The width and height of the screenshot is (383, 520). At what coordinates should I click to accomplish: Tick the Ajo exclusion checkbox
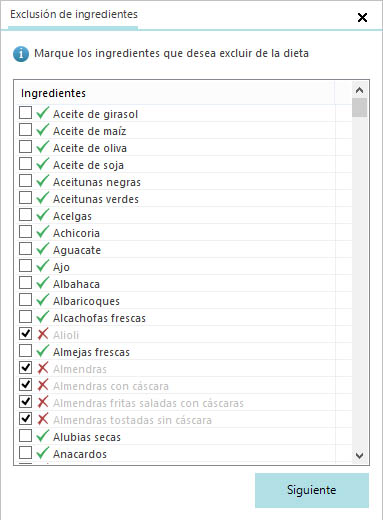(25, 266)
